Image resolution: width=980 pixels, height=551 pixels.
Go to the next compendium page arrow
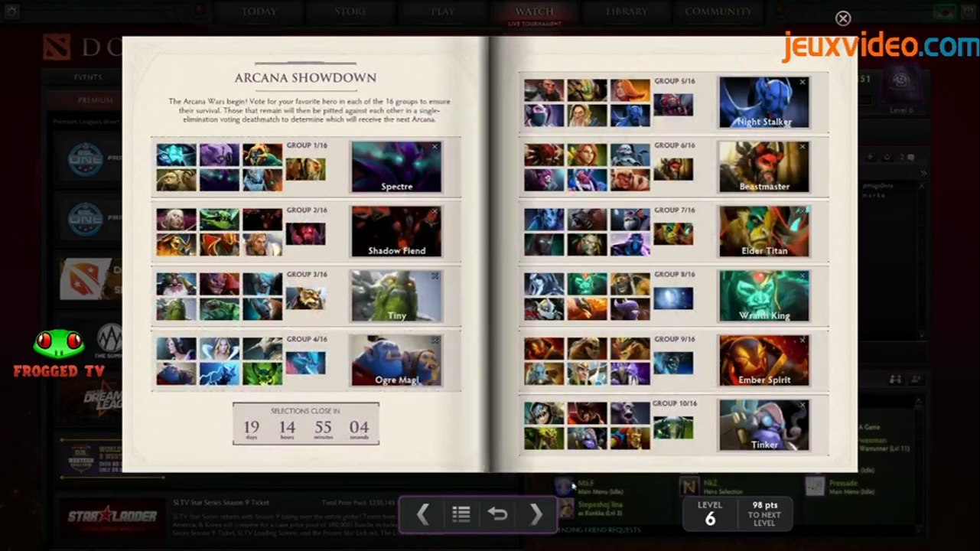(x=536, y=515)
